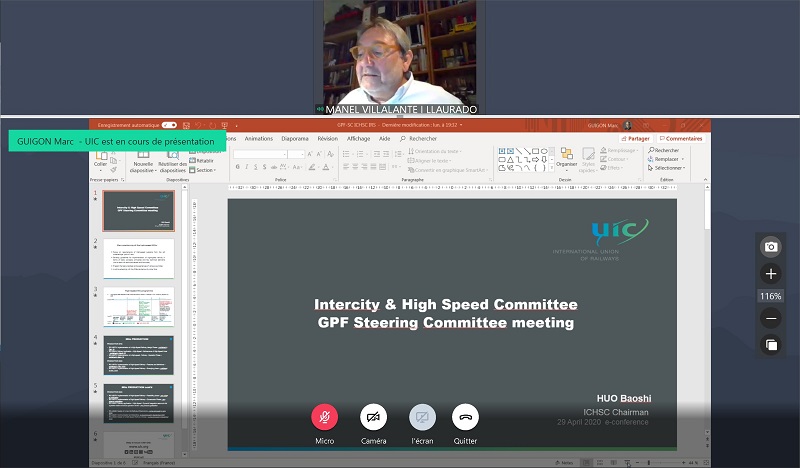The image size is (800, 468).
Task: Clear all formatting icon in Police group
Action: point(331,154)
